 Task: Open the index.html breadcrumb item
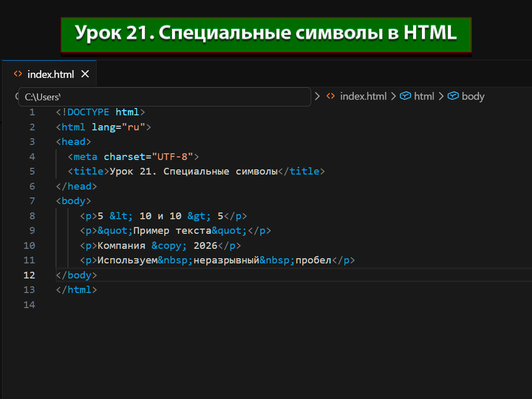click(363, 96)
